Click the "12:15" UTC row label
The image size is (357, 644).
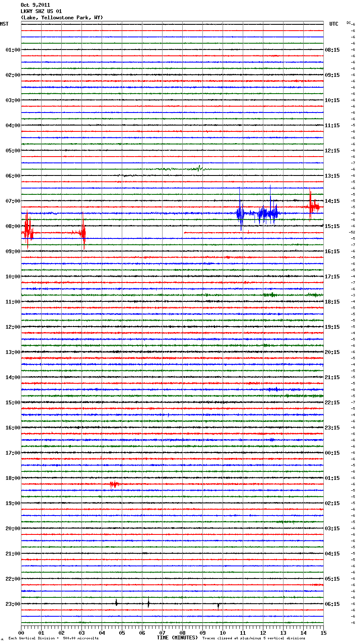point(332,151)
